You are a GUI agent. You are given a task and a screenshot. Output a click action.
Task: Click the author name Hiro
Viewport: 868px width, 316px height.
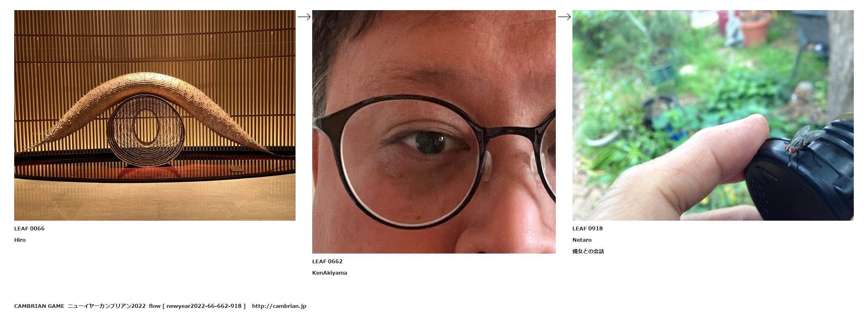(x=20, y=240)
